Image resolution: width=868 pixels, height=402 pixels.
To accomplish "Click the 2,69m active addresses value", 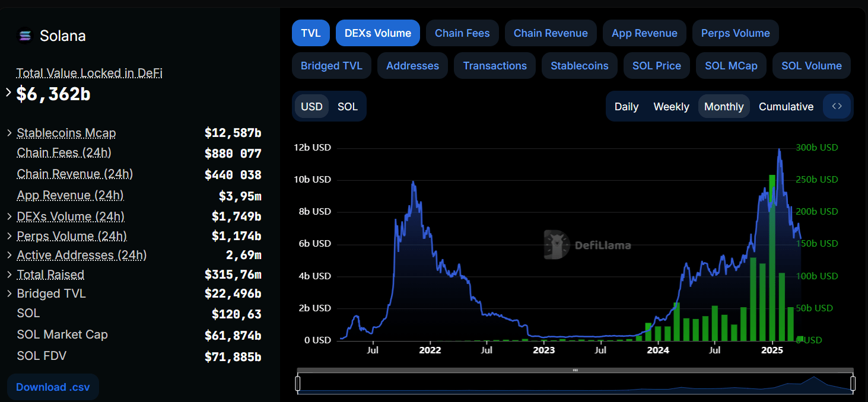I will [243, 255].
